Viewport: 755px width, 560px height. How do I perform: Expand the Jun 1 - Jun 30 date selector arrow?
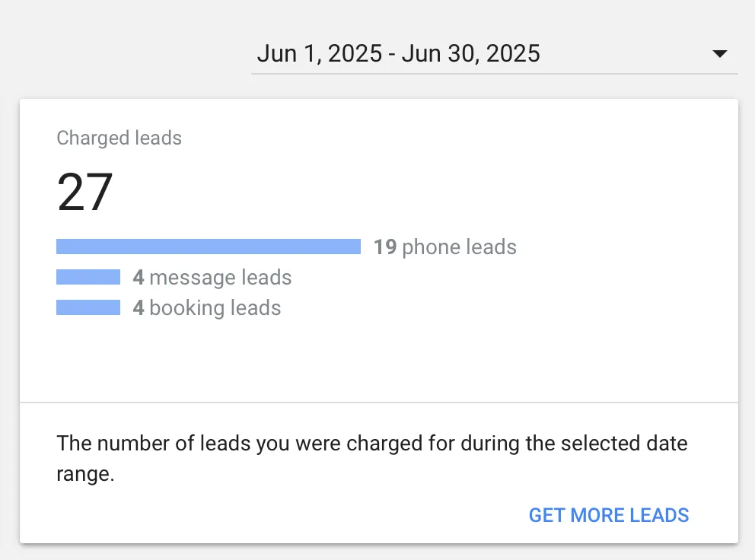pos(718,53)
